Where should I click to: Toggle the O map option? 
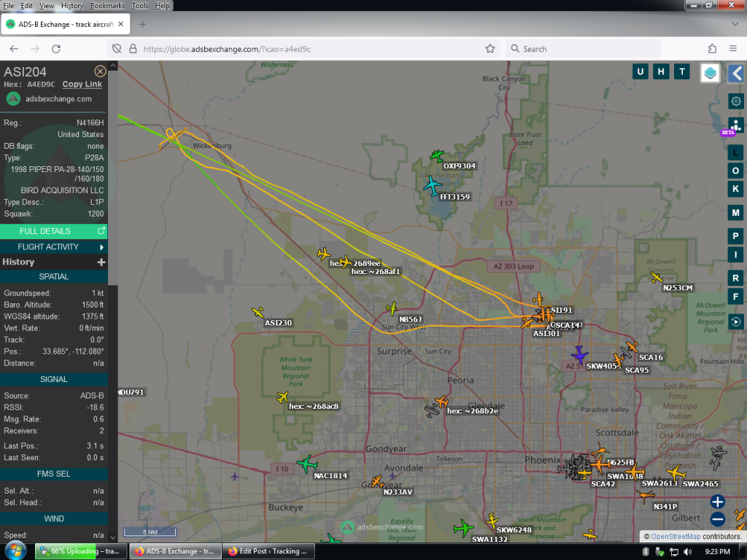(x=735, y=171)
